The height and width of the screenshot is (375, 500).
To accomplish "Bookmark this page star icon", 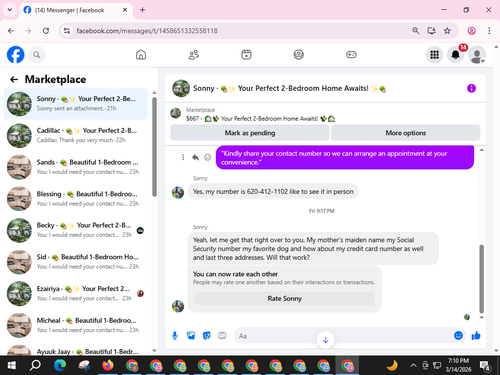I will (447, 31).
